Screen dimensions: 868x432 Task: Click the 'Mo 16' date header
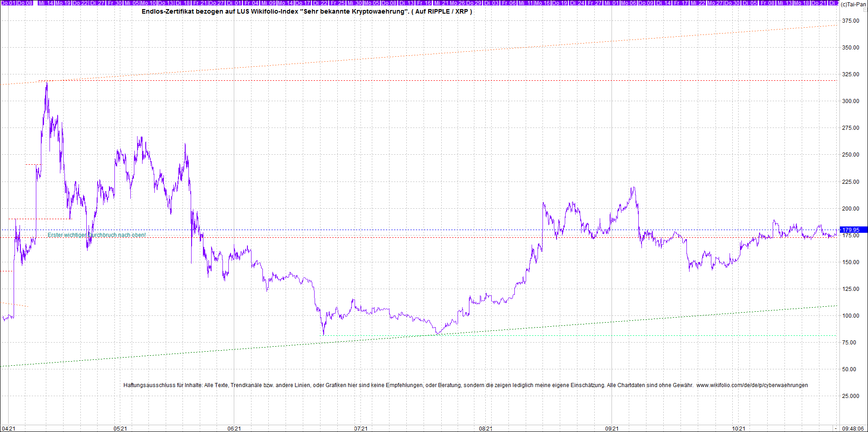point(542,3)
